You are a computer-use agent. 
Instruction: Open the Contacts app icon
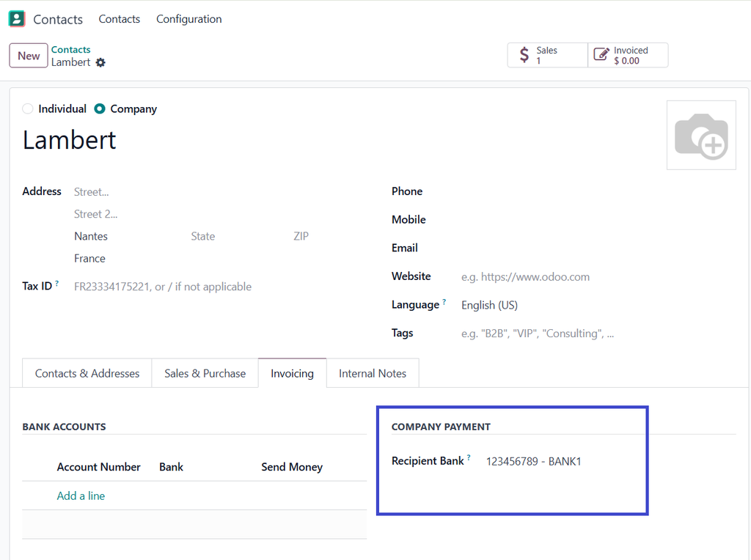(x=17, y=18)
